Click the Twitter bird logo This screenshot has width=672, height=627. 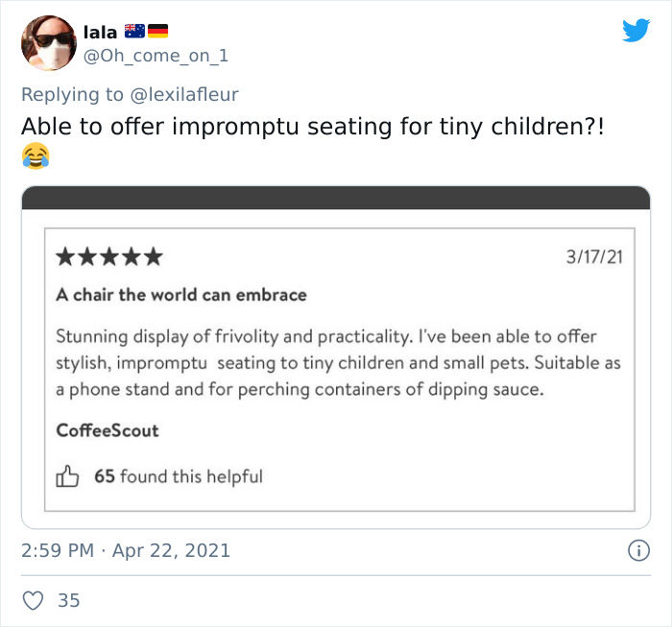pos(636,31)
